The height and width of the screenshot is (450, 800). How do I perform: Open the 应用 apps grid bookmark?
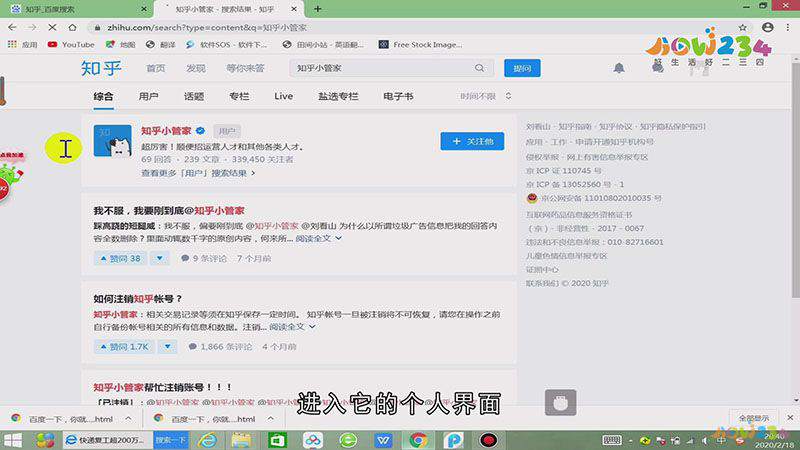[22, 44]
